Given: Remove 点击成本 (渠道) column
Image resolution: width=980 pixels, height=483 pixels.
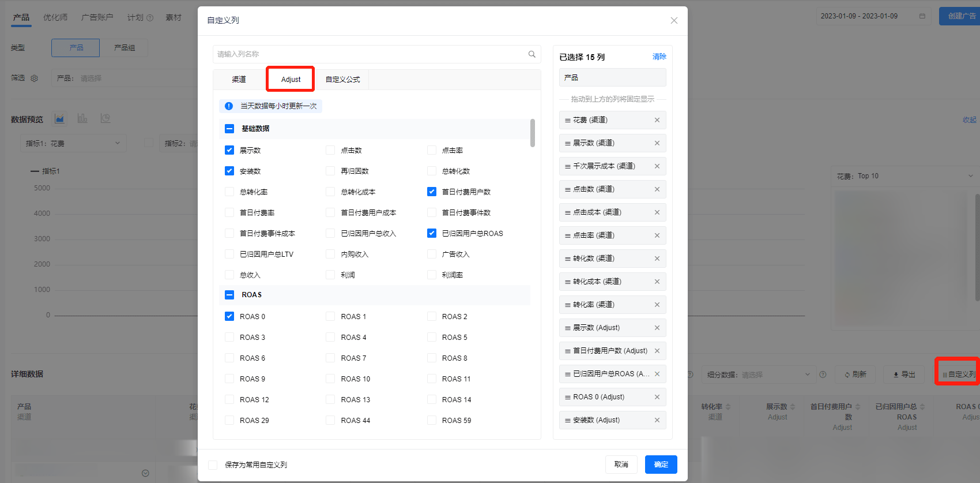Looking at the screenshot, I should (x=657, y=212).
